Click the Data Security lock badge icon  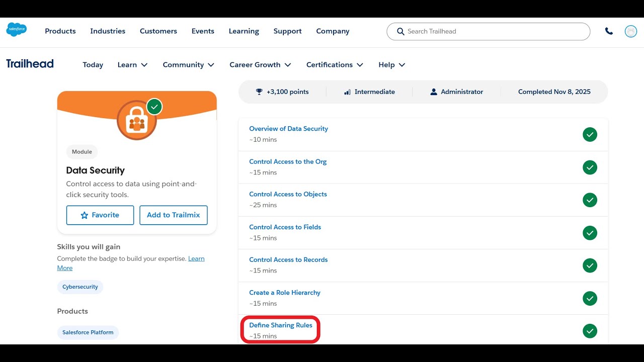tap(137, 120)
